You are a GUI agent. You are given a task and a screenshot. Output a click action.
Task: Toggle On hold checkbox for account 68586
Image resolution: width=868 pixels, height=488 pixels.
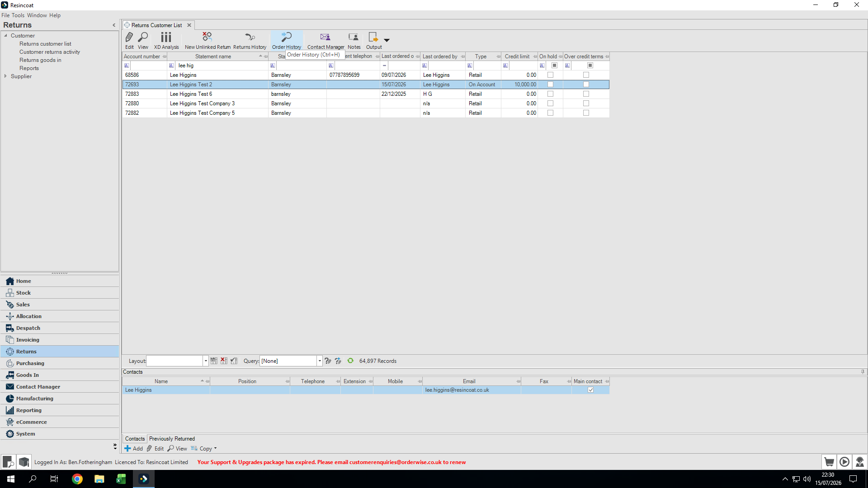(x=550, y=75)
